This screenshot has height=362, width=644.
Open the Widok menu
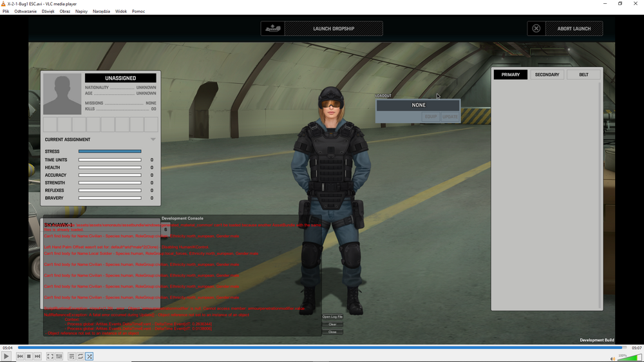pyautogui.click(x=121, y=12)
